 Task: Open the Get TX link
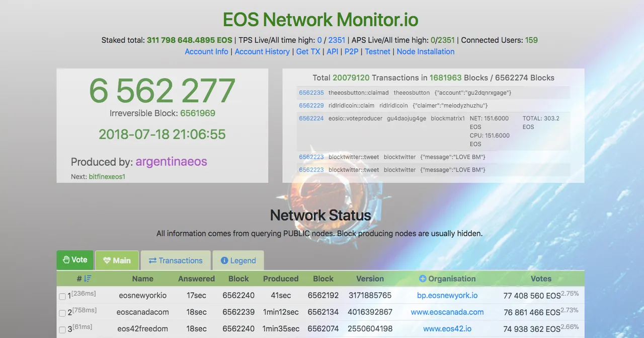[x=308, y=51]
